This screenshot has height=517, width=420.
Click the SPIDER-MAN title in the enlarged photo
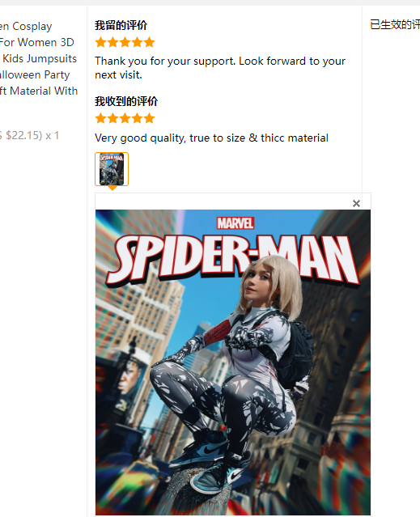[x=233, y=260]
